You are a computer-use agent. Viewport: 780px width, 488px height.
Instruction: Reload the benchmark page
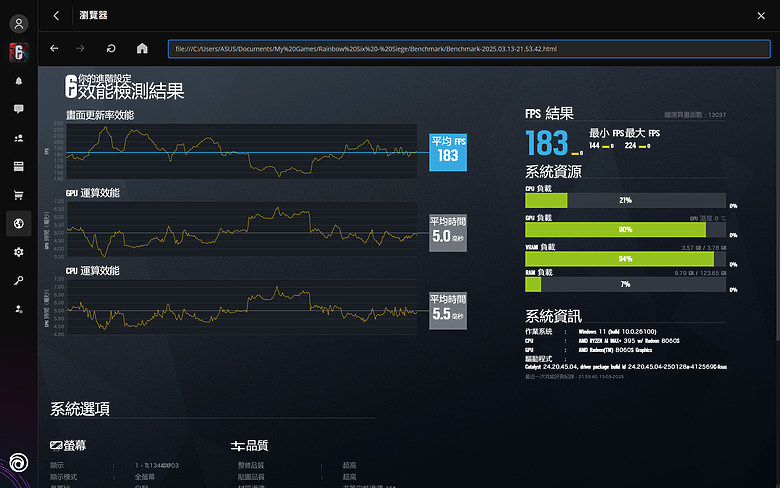tap(111, 48)
